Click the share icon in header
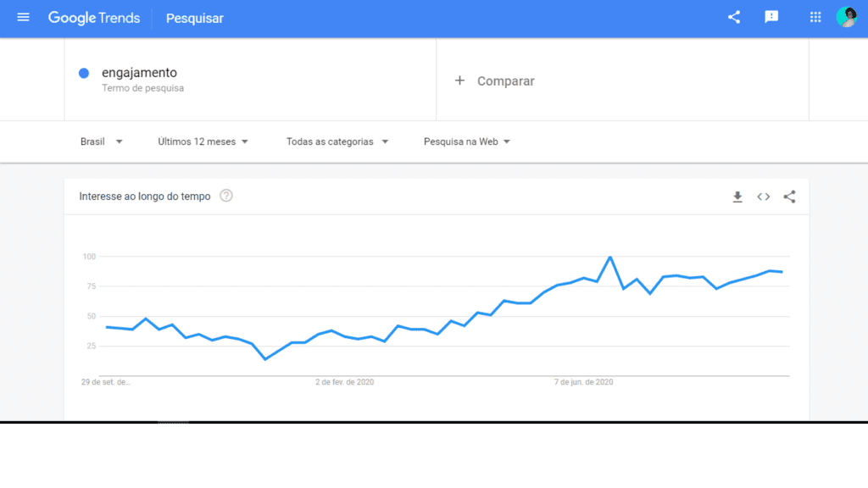This screenshot has width=868, height=488. (x=734, y=17)
